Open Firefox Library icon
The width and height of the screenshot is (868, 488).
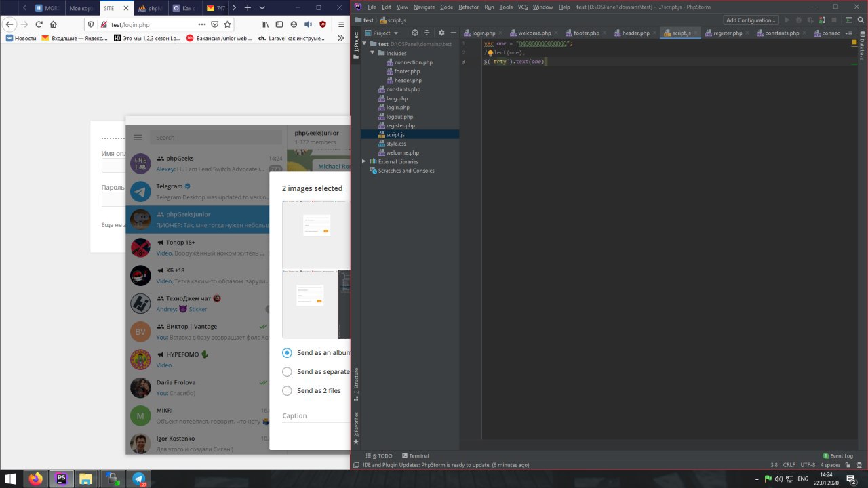pos(264,24)
